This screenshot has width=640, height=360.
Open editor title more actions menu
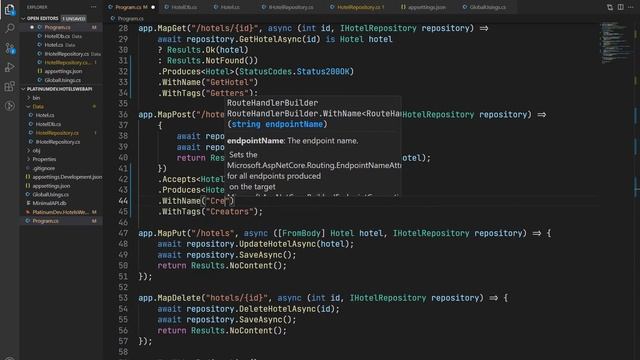[631, 7]
